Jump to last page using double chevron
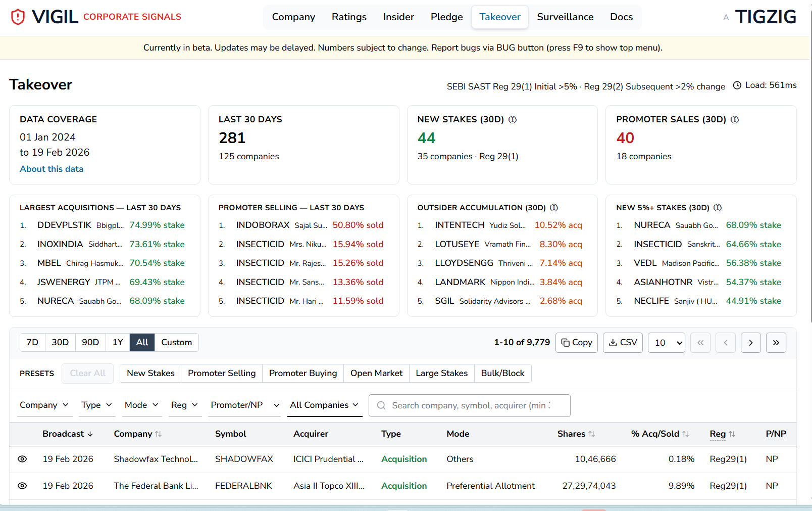Screen dimensions: 812x511 click(x=776, y=343)
